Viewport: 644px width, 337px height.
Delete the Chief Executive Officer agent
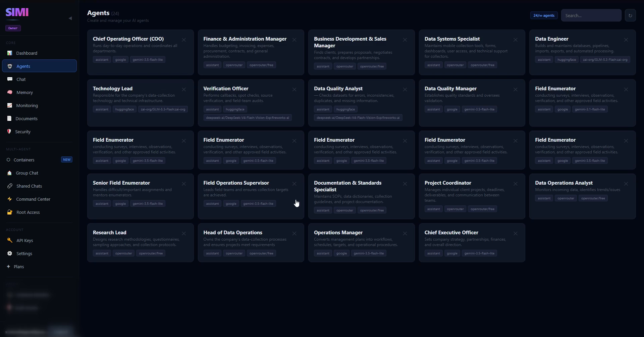pos(516,234)
